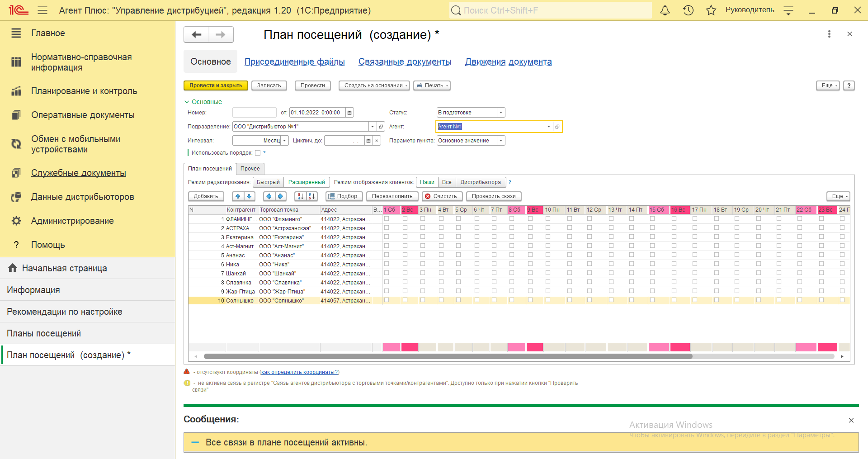868x459 pixels.
Task: Open calendar for Циклич. до field
Action: tap(368, 141)
